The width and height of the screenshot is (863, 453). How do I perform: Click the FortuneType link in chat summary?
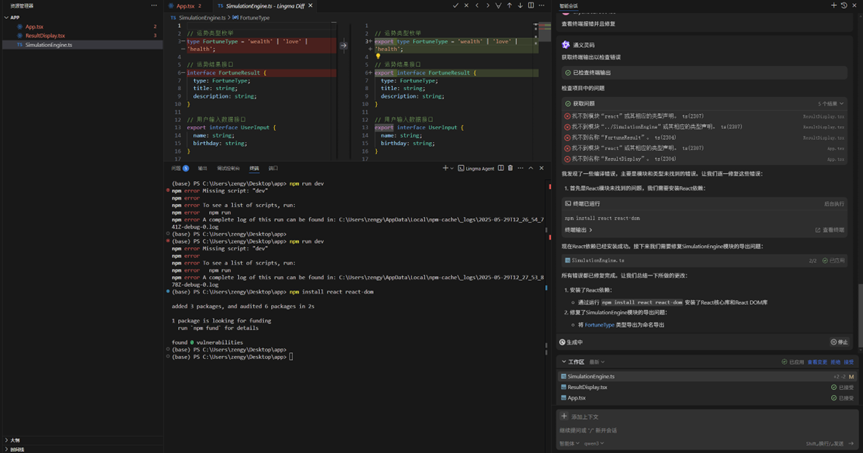(x=599, y=325)
